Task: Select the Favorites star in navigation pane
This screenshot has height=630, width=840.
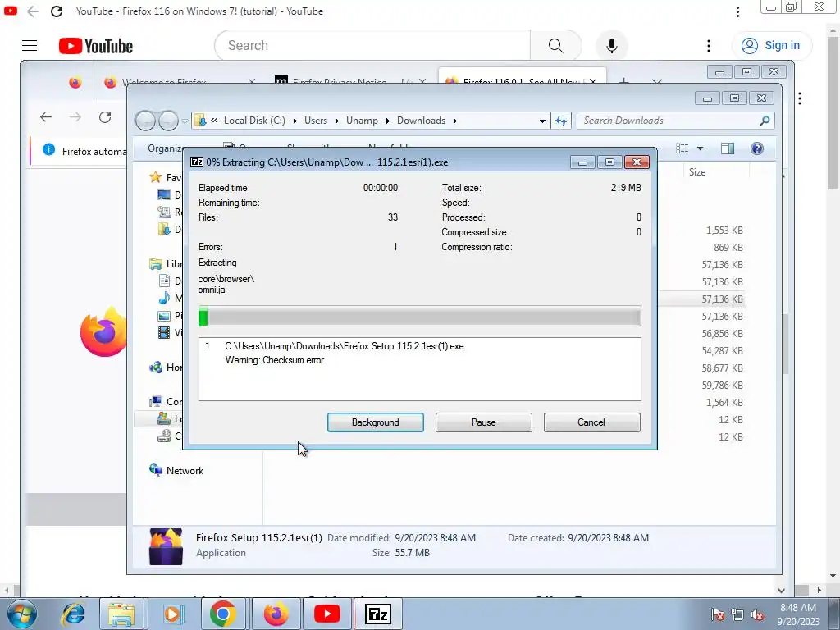Action: (155, 177)
